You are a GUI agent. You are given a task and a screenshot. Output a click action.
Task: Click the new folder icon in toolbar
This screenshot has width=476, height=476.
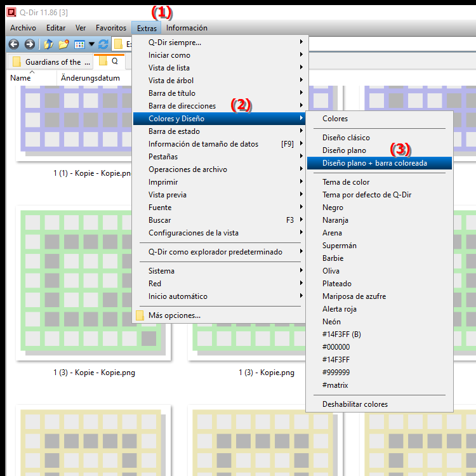coord(63,44)
